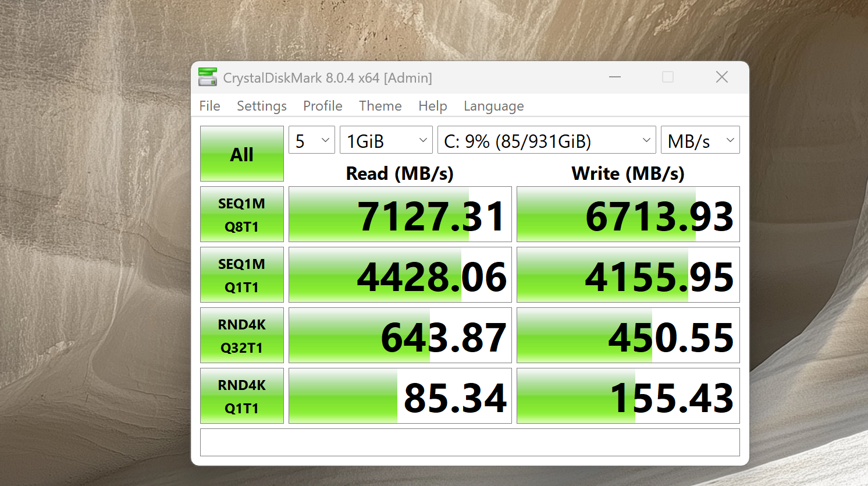Change the MB/s unit dropdown

tap(700, 140)
